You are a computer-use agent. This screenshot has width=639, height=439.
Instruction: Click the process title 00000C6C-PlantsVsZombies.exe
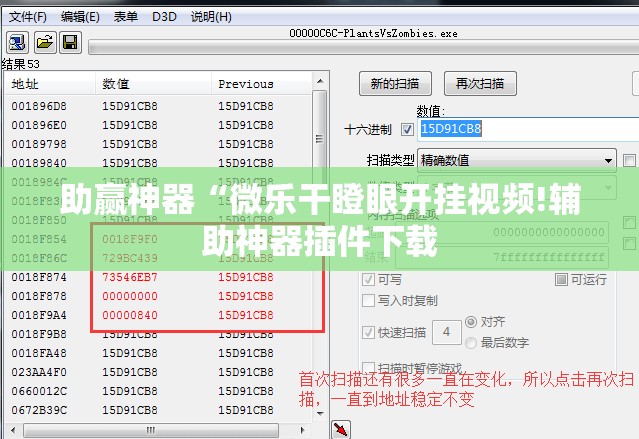coord(373,33)
